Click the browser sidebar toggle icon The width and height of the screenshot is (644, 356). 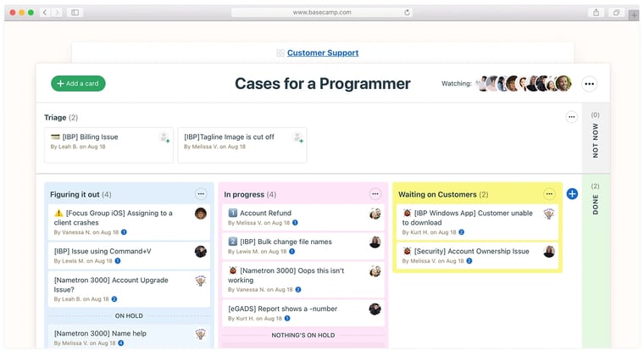[75, 13]
